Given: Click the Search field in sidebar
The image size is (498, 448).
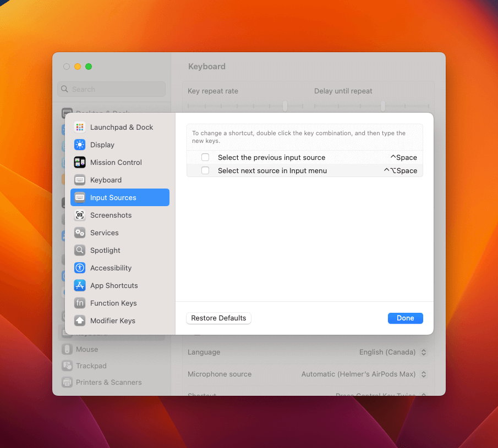Looking at the screenshot, I should tap(112, 89).
